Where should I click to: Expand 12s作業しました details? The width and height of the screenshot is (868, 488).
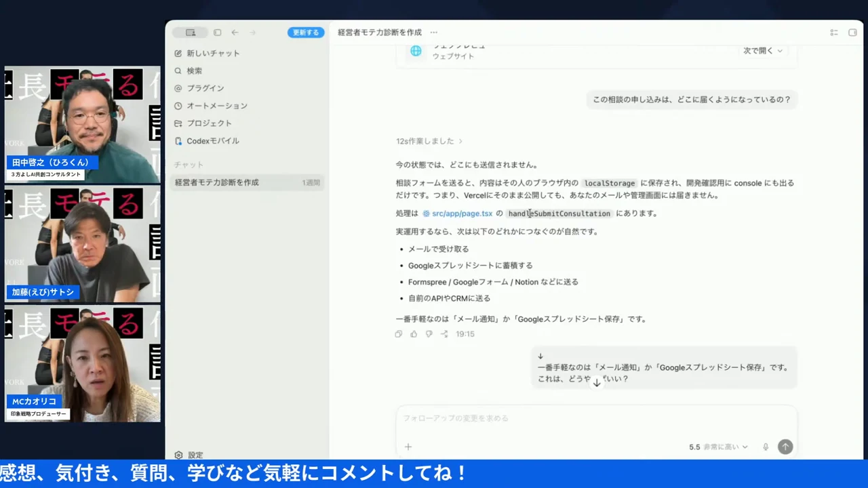429,141
